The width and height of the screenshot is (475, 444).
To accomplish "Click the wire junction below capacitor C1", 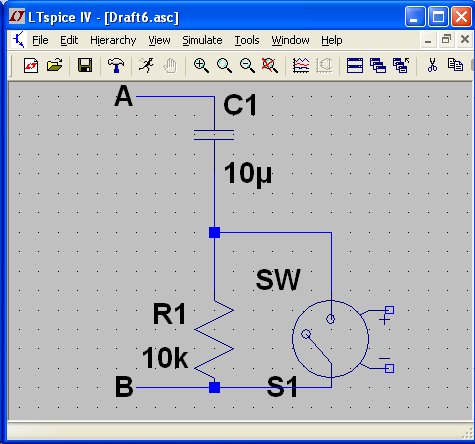I will click(x=214, y=232).
